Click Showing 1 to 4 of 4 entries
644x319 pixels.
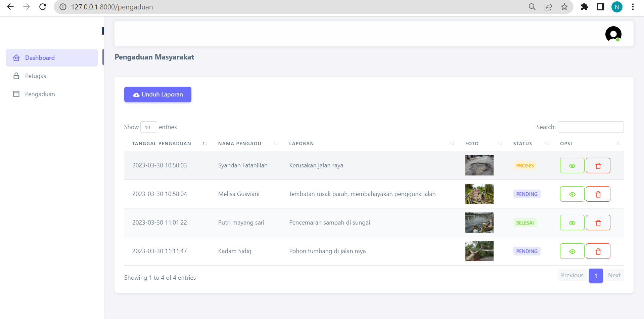click(160, 278)
